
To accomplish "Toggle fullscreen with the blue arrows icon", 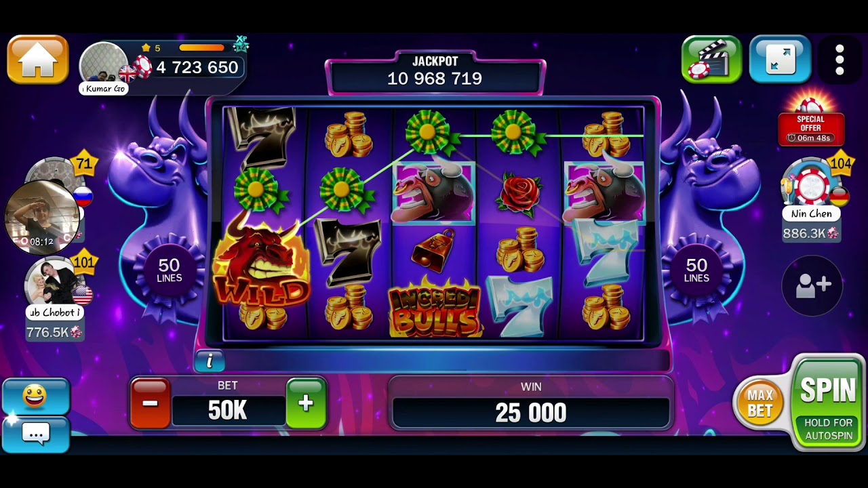I will [x=780, y=60].
